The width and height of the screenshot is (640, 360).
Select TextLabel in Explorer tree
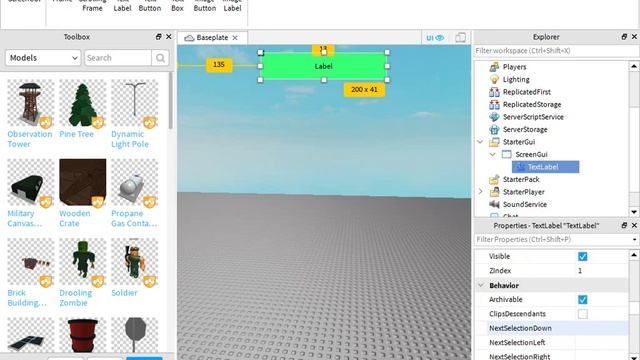545,167
